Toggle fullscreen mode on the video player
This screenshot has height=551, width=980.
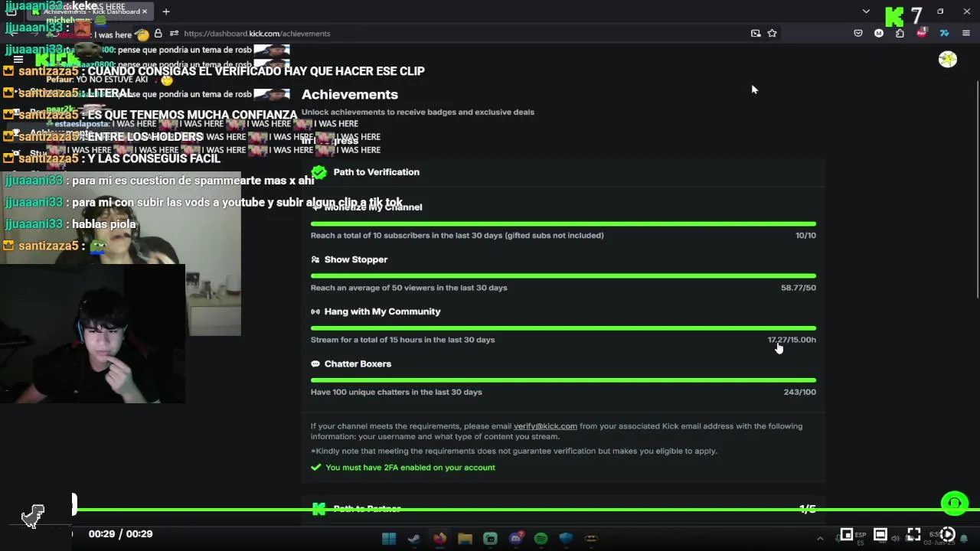tap(914, 534)
